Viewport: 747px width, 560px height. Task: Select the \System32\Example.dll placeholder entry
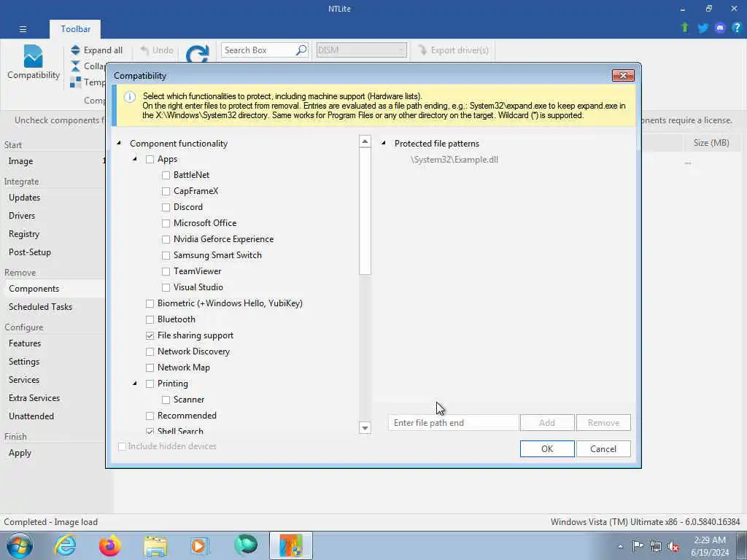coord(454,160)
